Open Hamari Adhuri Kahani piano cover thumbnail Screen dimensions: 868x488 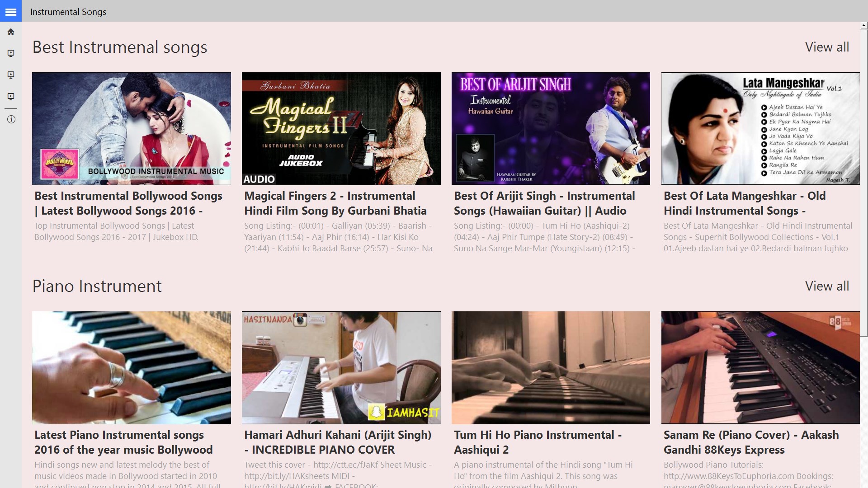[341, 367]
